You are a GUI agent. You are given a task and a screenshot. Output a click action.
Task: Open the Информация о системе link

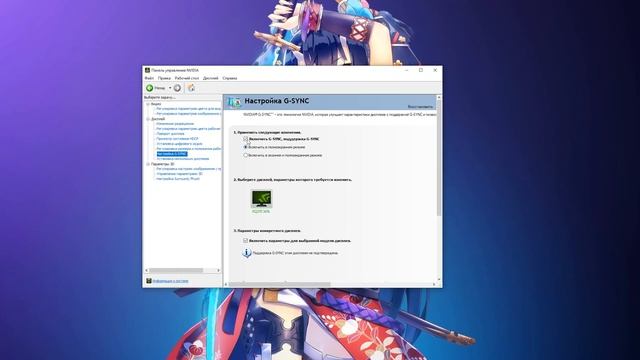pos(171,281)
